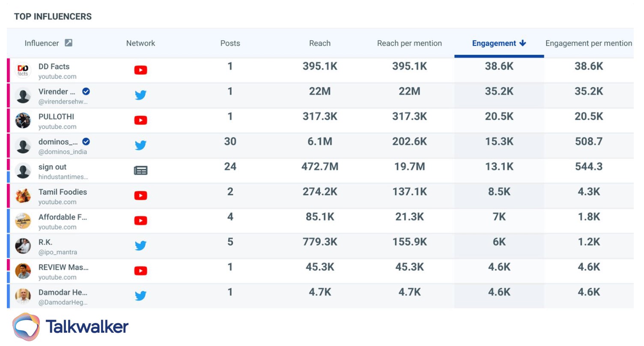Click the news icon for sign out row
The height and width of the screenshot is (346, 644).
coord(140,171)
